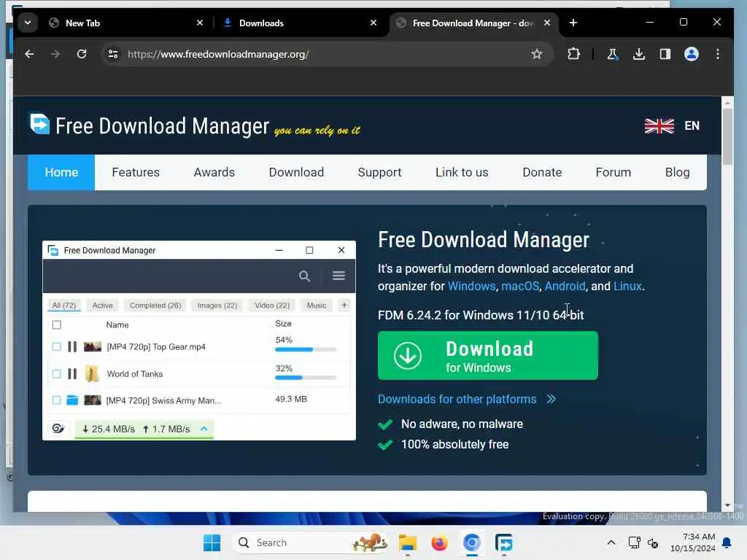Click the UK flag language icon
747x560 pixels.
pyautogui.click(x=659, y=125)
